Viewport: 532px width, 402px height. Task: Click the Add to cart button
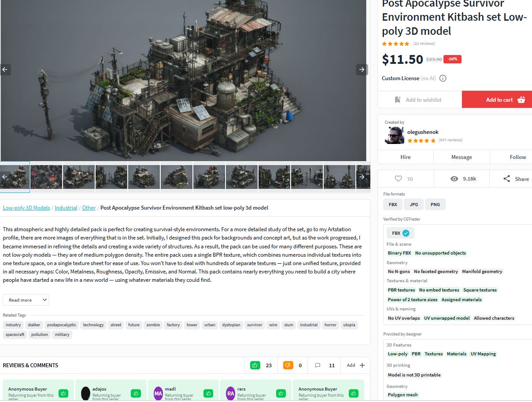pos(497,100)
